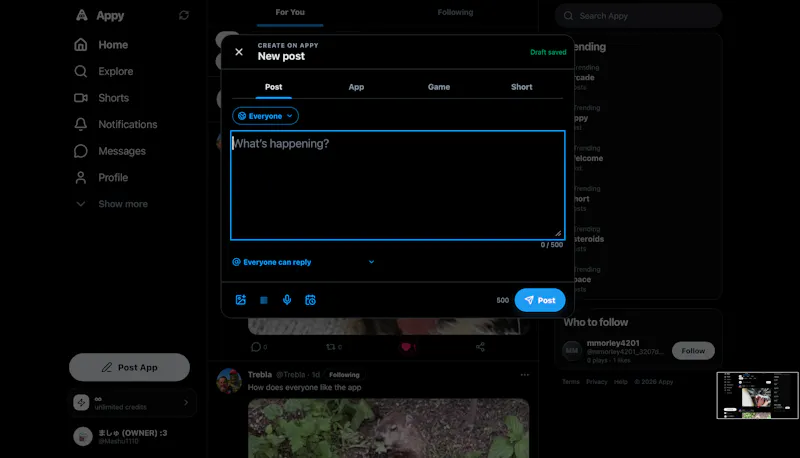
Task: Switch to the Short tab
Action: [521, 87]
